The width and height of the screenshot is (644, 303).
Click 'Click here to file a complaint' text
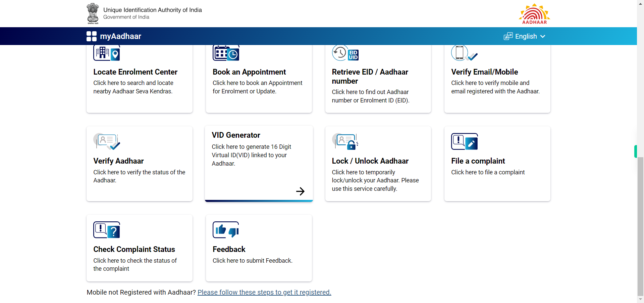click(x=488, y=172)
